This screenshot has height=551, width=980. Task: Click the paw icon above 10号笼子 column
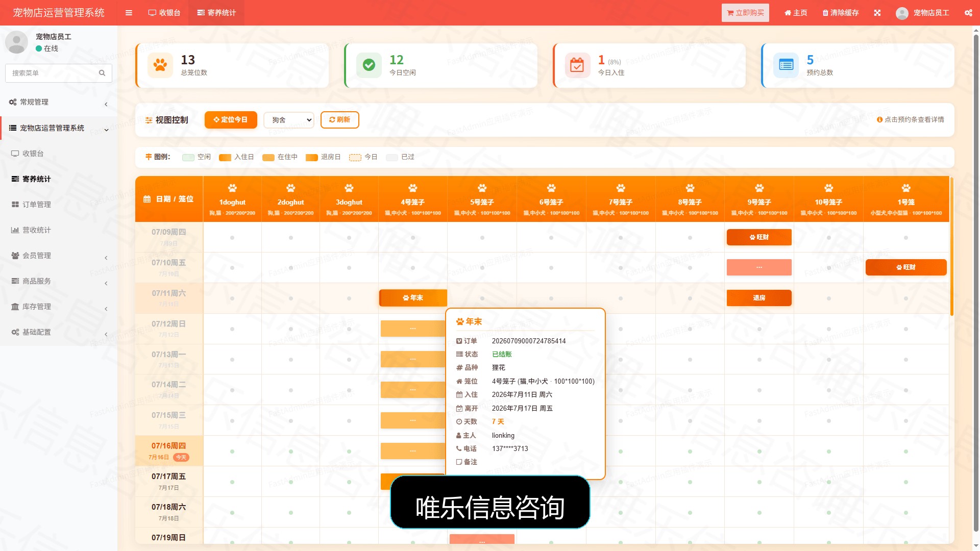tap(828, 188)
